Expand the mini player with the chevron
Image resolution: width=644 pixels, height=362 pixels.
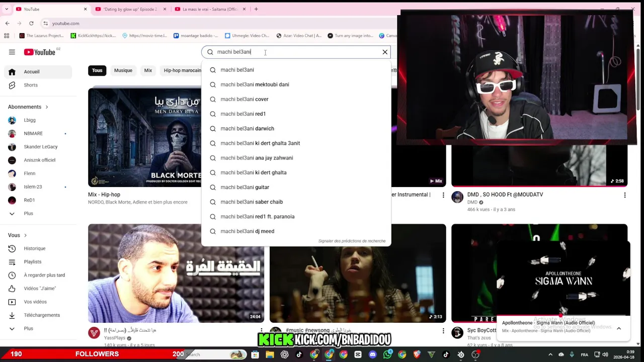619,328
